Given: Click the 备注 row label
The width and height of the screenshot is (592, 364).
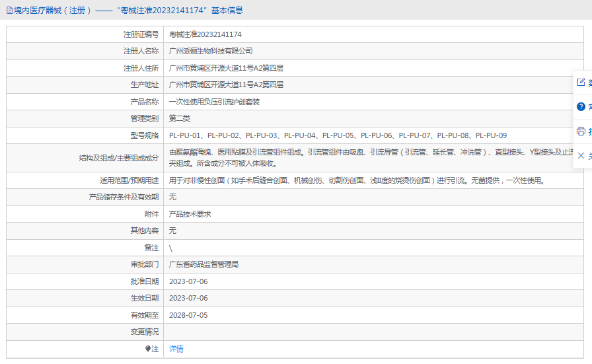Looking at the screenshot, I should pyautogui.click(x=151, y=248).
